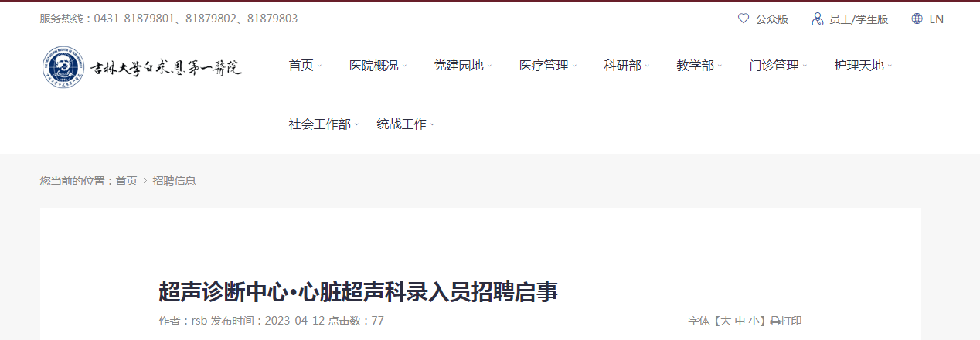Select the 小 font size option
The width and height of the screenshot is (980, 340).
coord(754,321)
